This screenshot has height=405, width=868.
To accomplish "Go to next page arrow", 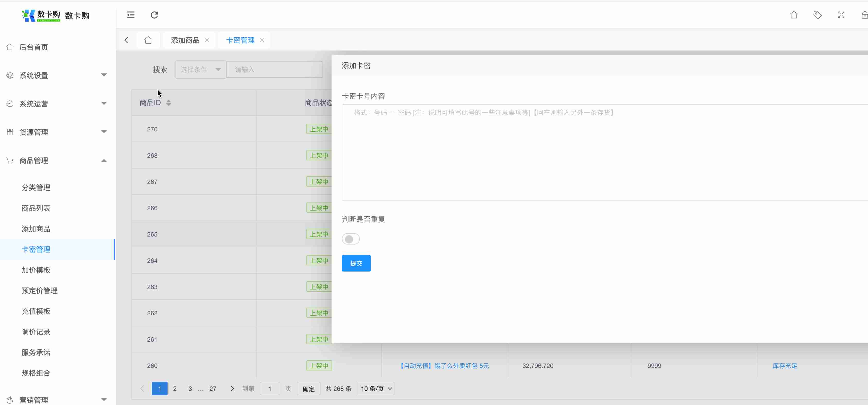I will [x=232, y=389].
